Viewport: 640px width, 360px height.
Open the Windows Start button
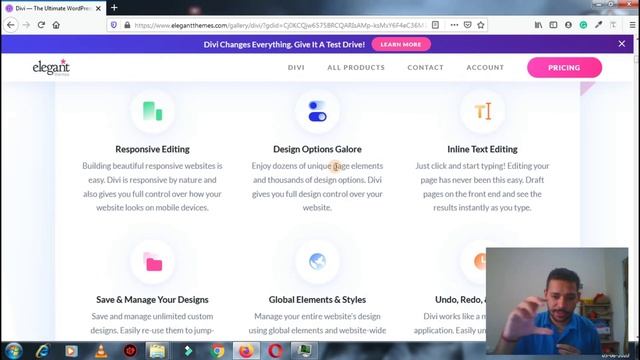click(13, 351)
